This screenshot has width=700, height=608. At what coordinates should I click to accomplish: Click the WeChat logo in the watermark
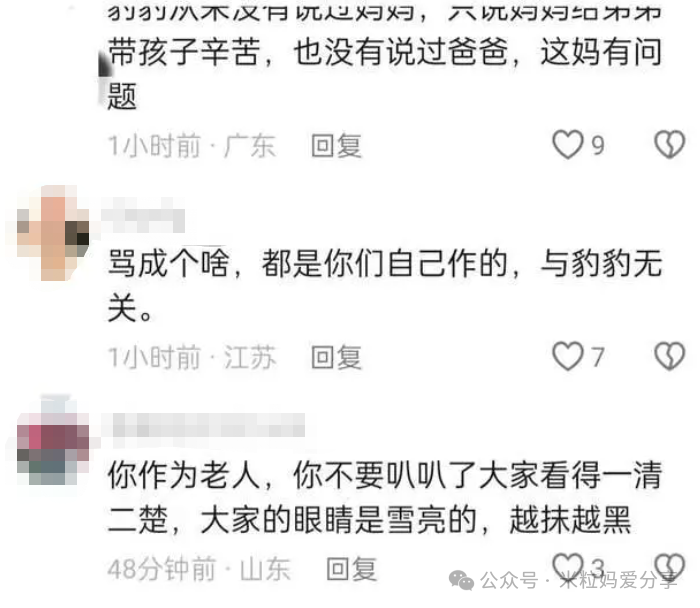pos(461,580)
